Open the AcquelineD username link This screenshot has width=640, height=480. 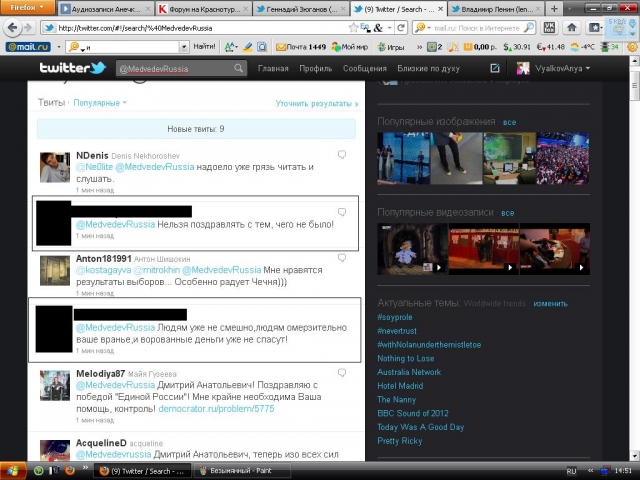[101, 443]
